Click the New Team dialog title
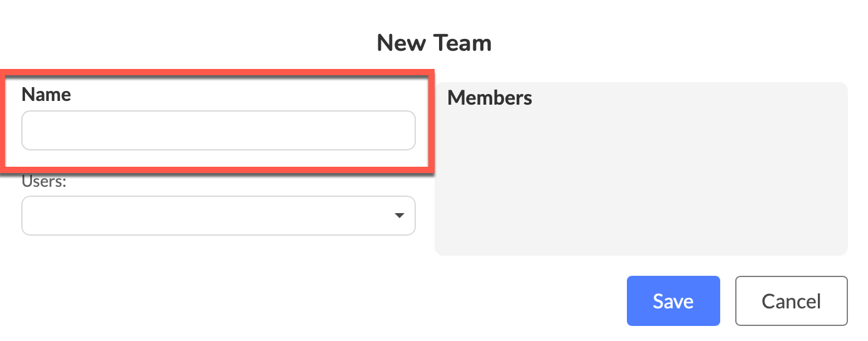The width and height of the screenshot is (868, 341). coord(434,43)
